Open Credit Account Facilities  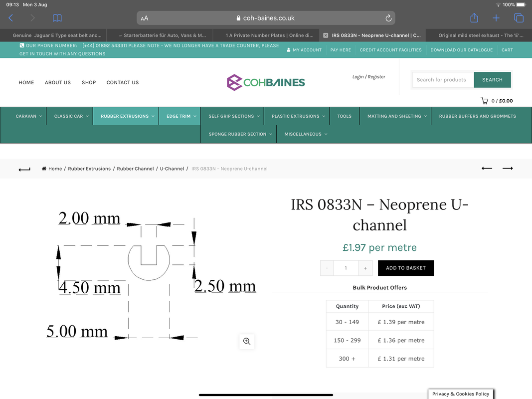[x=390, y=50]
